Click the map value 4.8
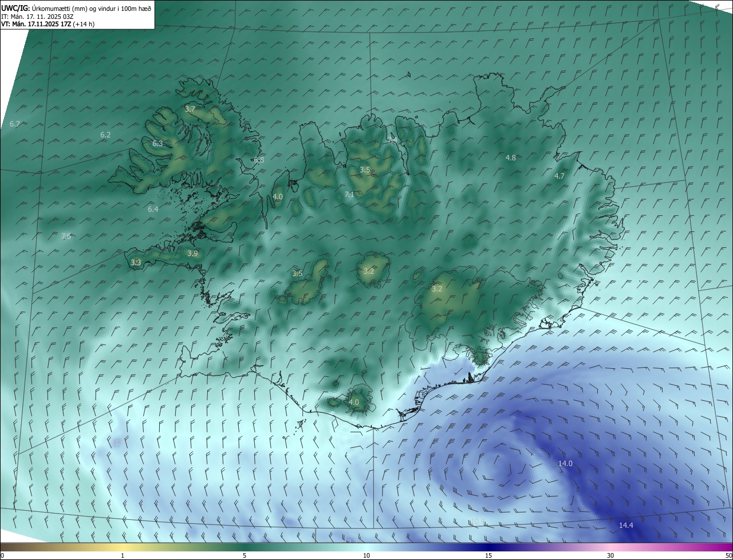Viewport: 733px width, 560px height. tap(511, 157)
